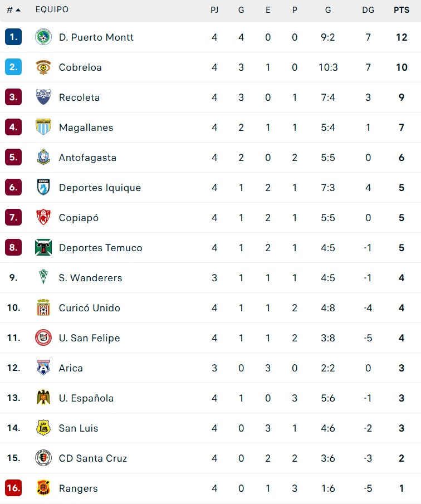
Task: Open the Deportes Iquique team link
Action: pos(100,188)
